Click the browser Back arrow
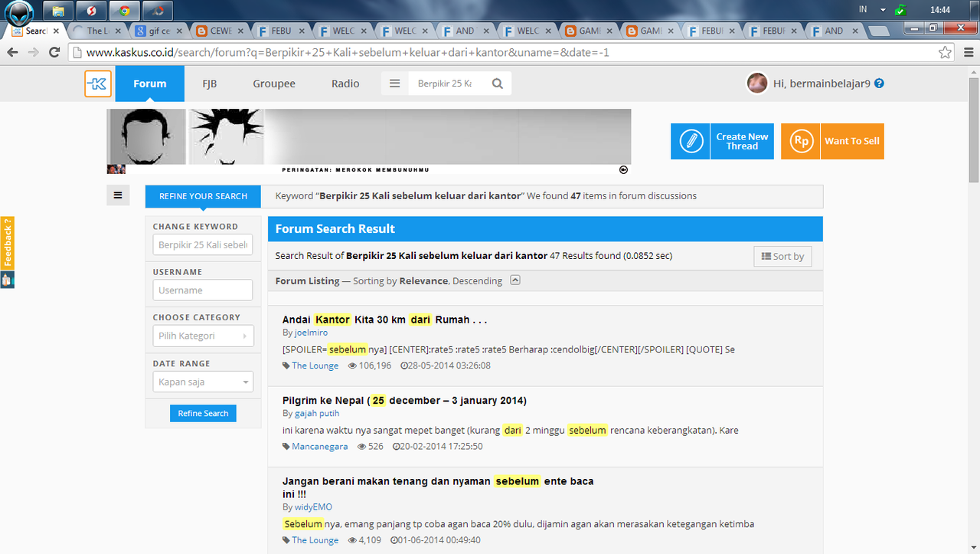The image size is (980, 554). (12, 52)
